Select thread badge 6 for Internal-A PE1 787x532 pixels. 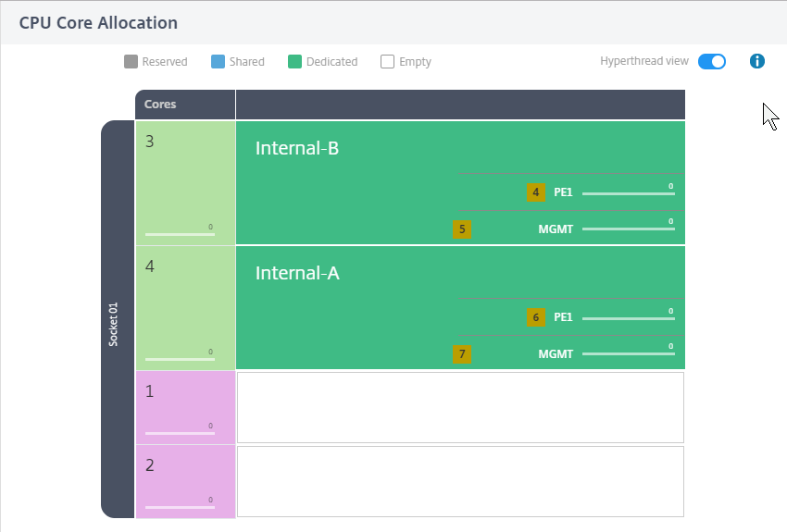pyautogui.click(x=536, y=317)
